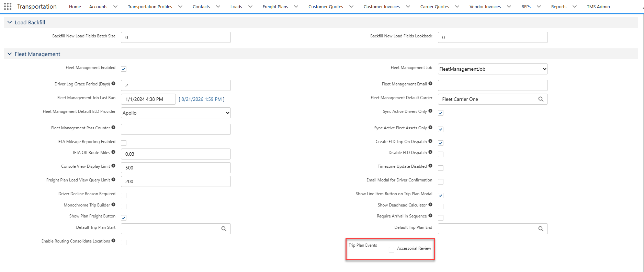This screenshot has height=272, width=644.
Task: Click info icon next to Fleet Management Email
Action: coord(430,83)
